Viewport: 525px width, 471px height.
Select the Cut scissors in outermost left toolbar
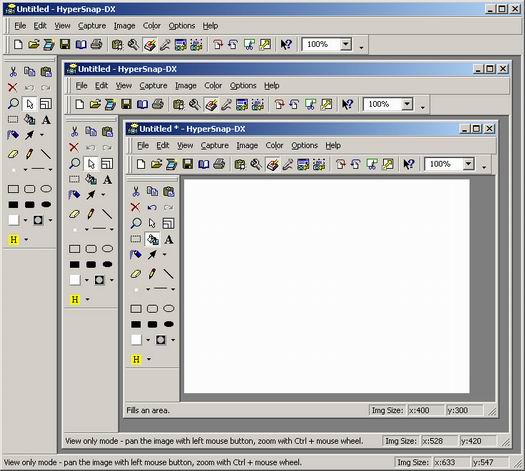click(x=13, y=72)
